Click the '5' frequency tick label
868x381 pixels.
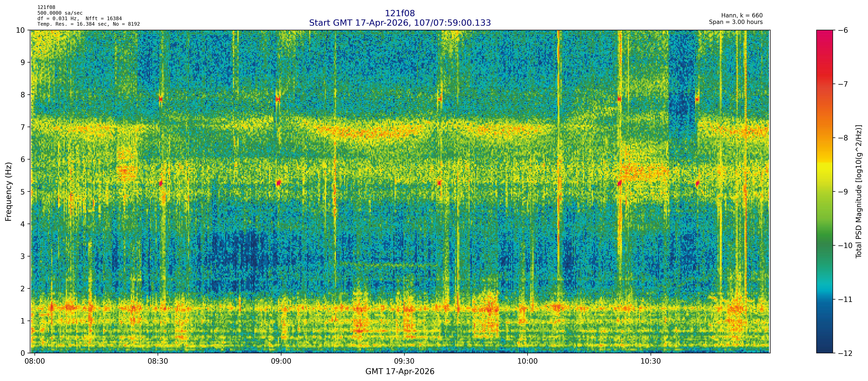tap(23, 192)
